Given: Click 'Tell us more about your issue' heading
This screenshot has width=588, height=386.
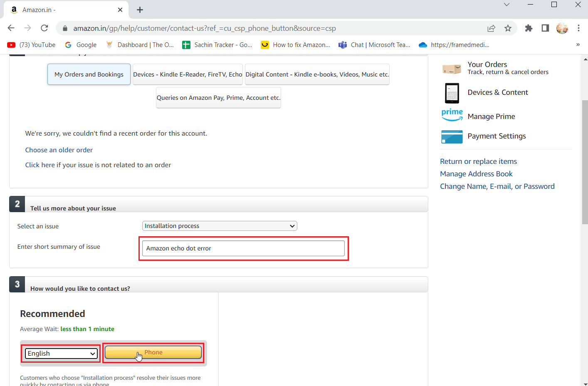Looking at the screenshot, I should [x=73, y=208].
